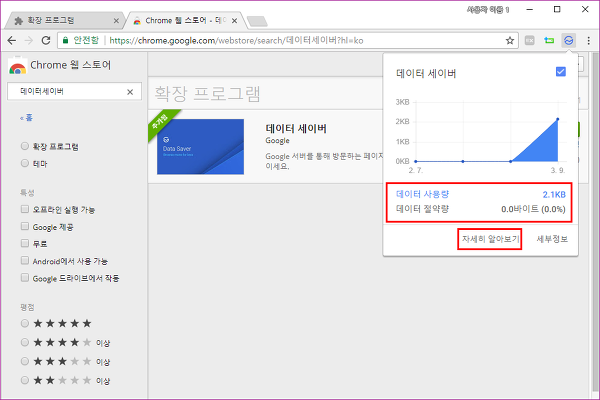
Task: Click the address bar URL
Action: [x=236, y=40]
